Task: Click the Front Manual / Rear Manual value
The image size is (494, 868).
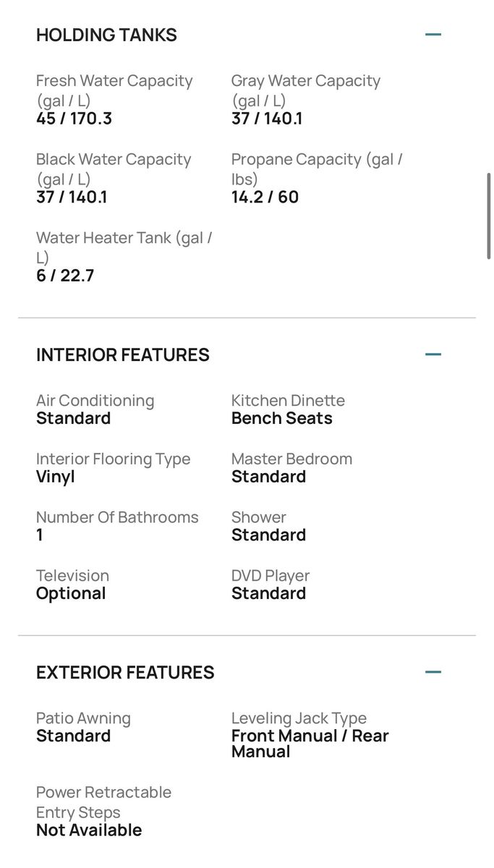Action: [310, 744]
